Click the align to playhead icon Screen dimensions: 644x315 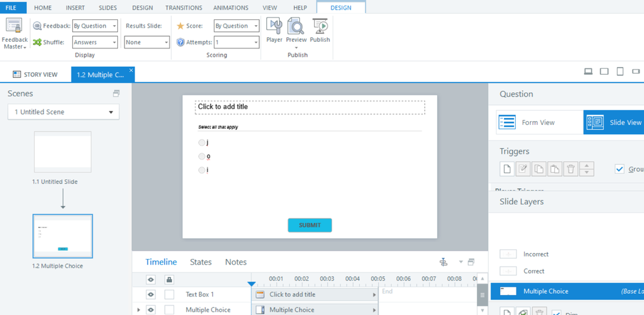tap(443, 262)
